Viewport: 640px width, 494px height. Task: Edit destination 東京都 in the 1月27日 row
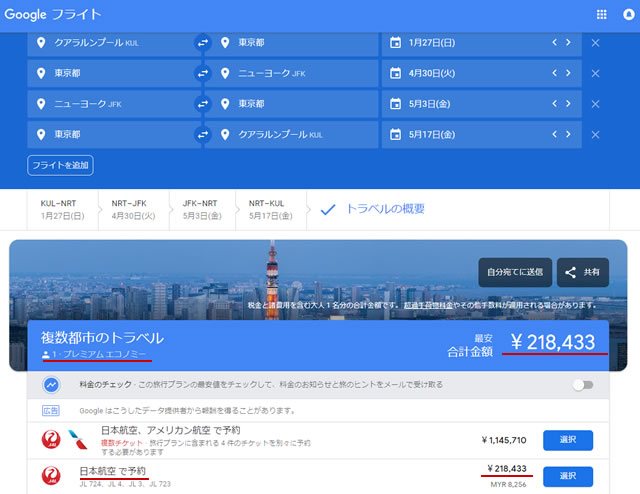(x=291, y=42)
